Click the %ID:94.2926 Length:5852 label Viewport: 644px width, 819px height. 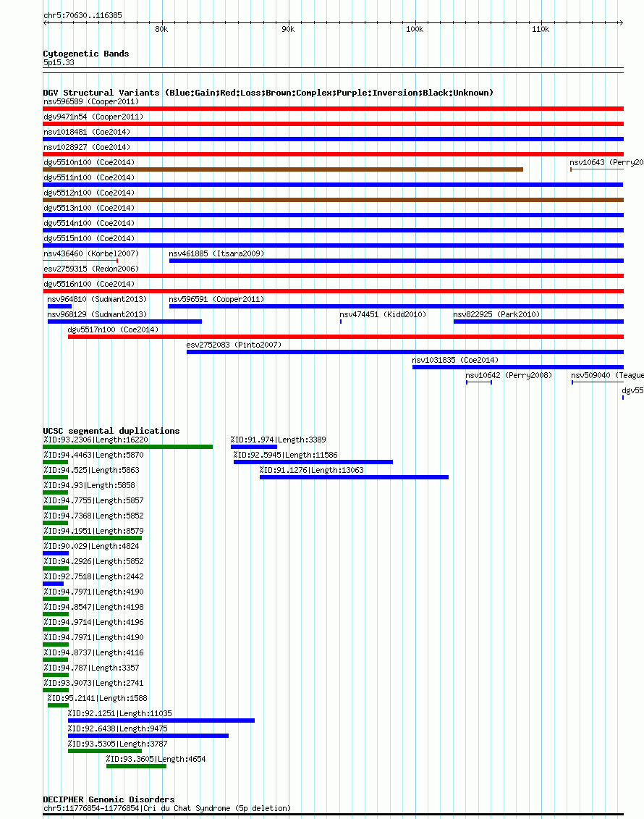point(93,561)
